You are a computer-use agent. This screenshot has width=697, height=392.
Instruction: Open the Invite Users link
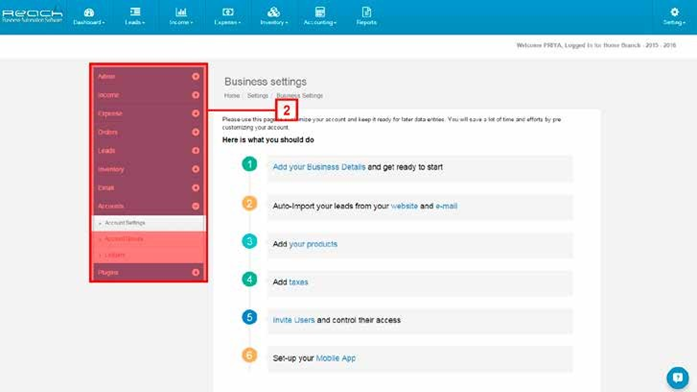click(x=293, y=320)
